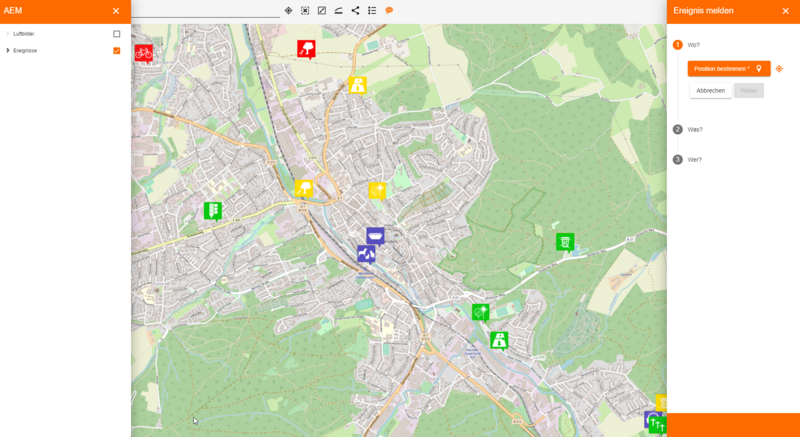
Task: Click the Abbrechen button
Action: [x=710, y=90]
